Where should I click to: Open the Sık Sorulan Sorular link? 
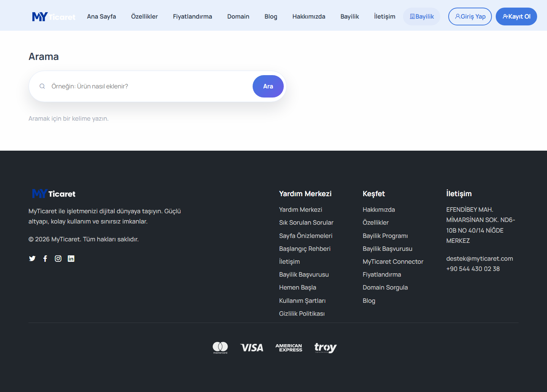point(306,222)
